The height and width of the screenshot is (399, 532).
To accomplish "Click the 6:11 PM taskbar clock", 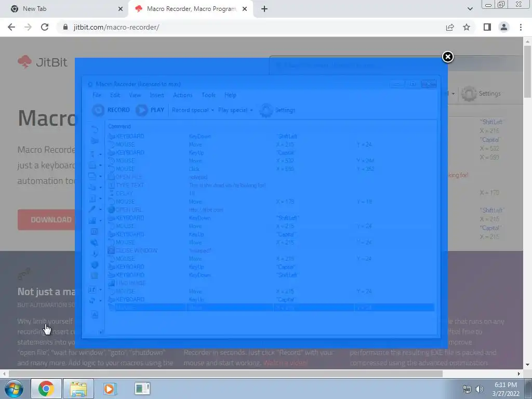I will pos(506,389).
